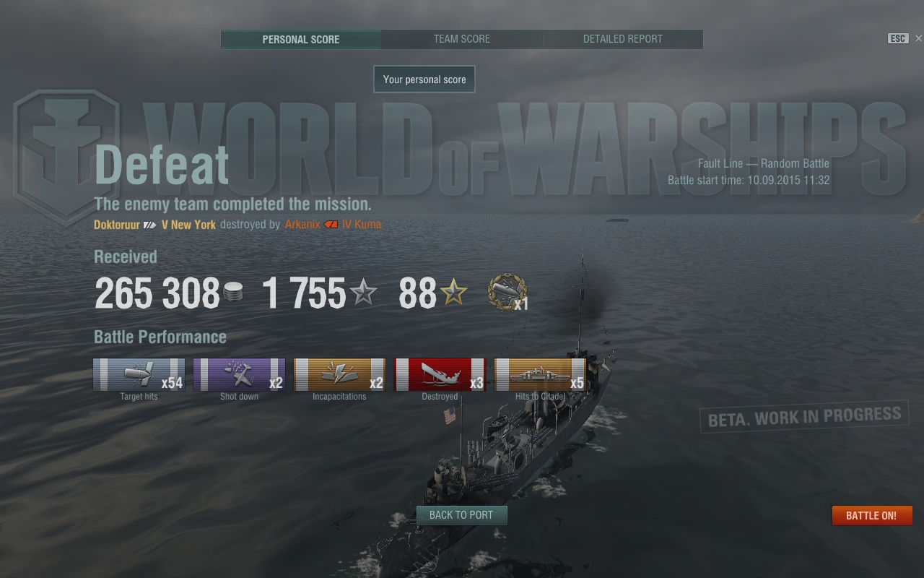Click the IV Kuma ship label
This screenshot has height=578, width=924.
(362, 225)
